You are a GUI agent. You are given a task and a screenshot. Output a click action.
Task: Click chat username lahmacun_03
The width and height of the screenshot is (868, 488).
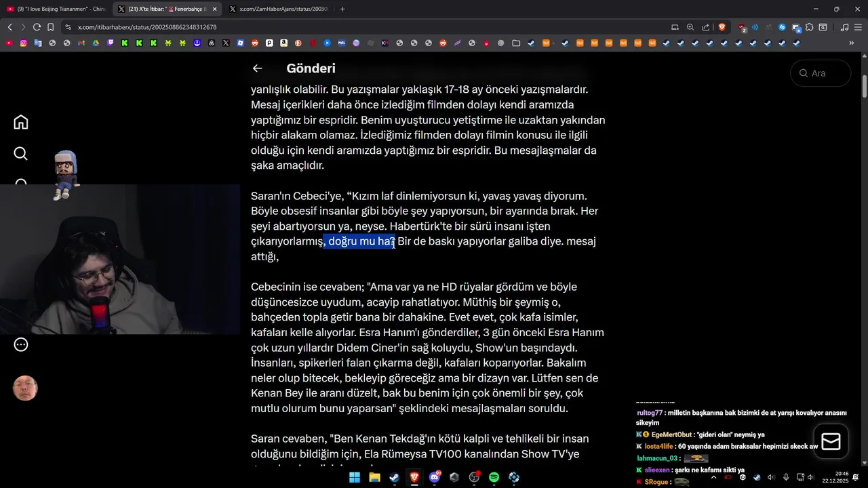tap(658, 458)
